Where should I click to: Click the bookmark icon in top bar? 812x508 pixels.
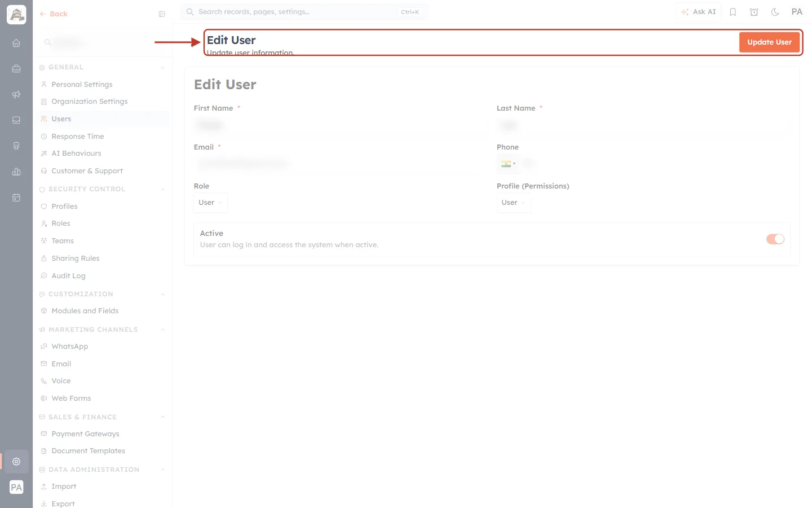[733, 12]
